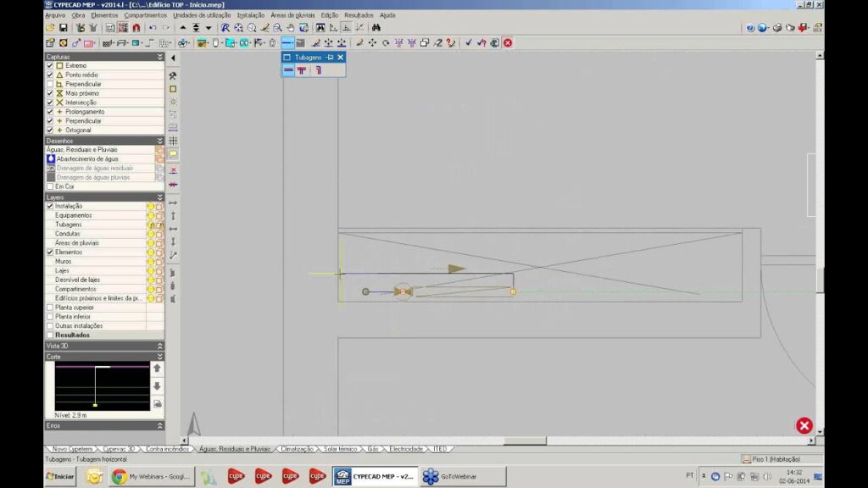The image size is (868, 488).
Task: Uncheck the Extremo snap checkbox
Action: [50, 65]
